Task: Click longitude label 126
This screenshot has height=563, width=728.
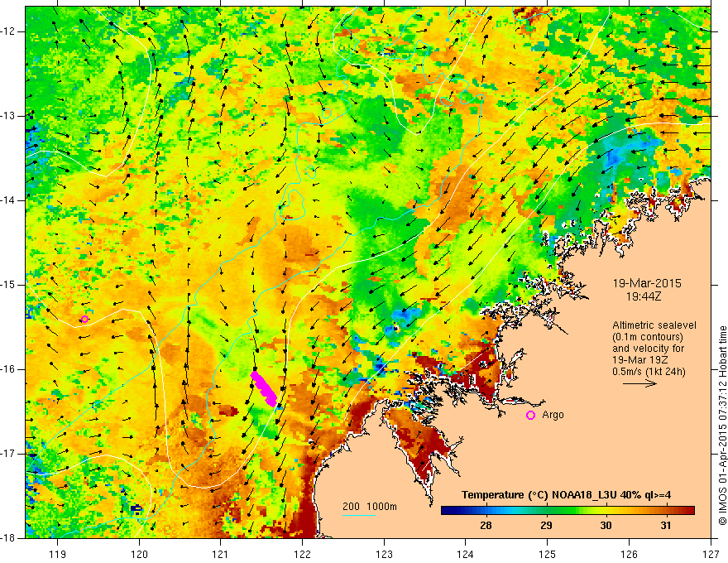Action: pos(629,554)
